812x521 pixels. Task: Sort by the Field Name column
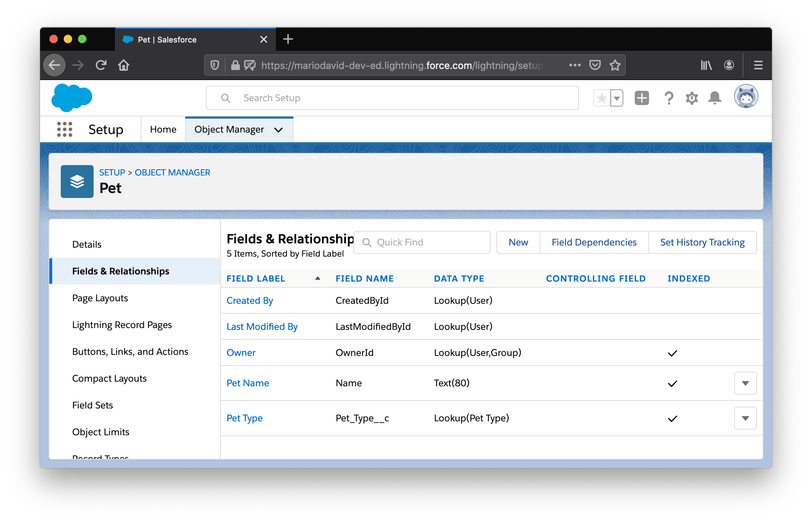click(x=365, y=278)
